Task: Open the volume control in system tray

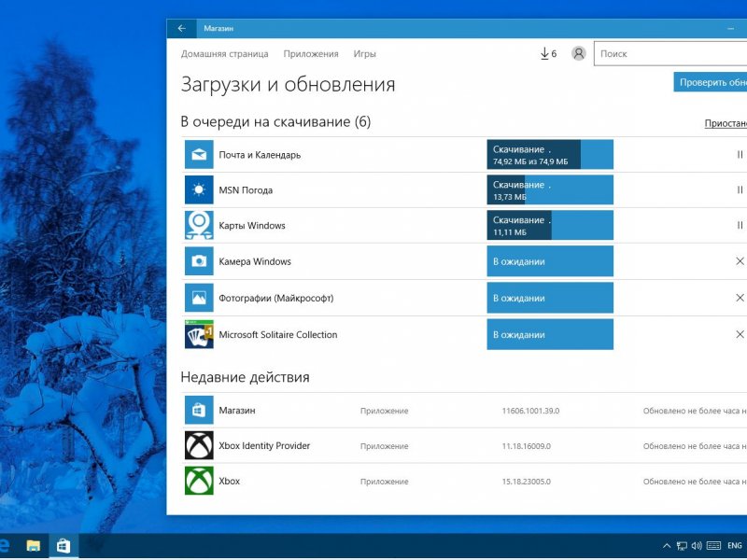Action: pos(697,546)
